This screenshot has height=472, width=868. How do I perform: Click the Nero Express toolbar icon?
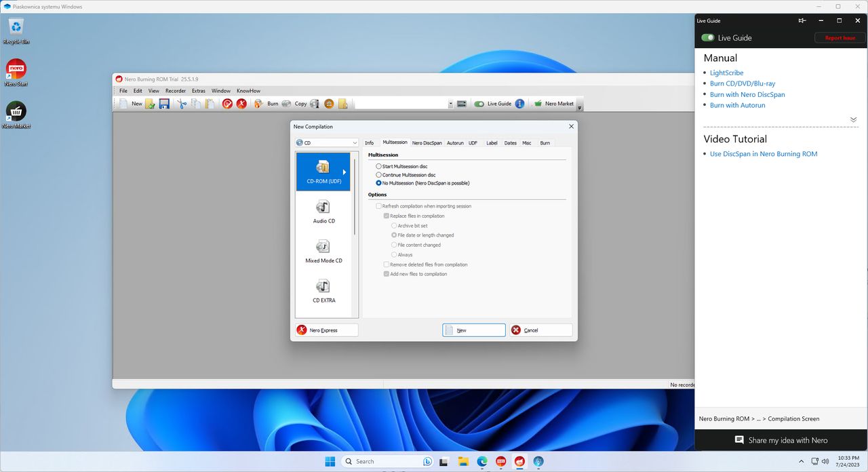coord(241,104)
